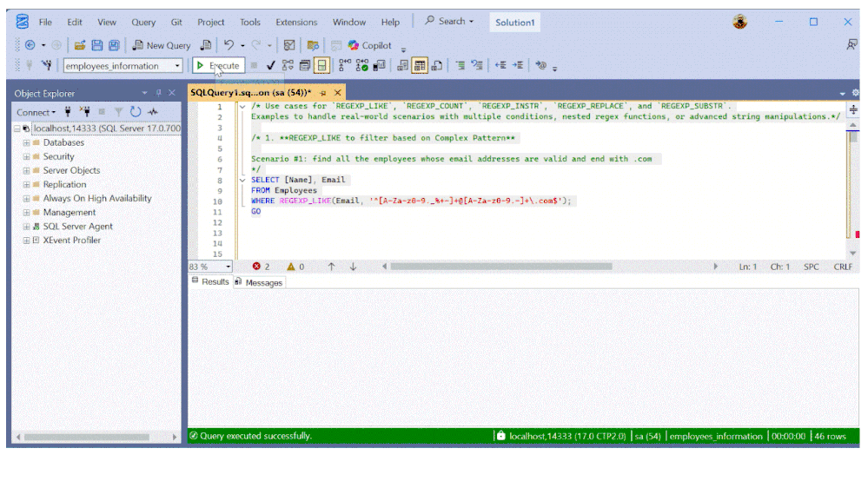Viewport: 868px width, 488px height.
Task: Open the Connect dropdown in Object Explorer
Action: click(36, 112)
